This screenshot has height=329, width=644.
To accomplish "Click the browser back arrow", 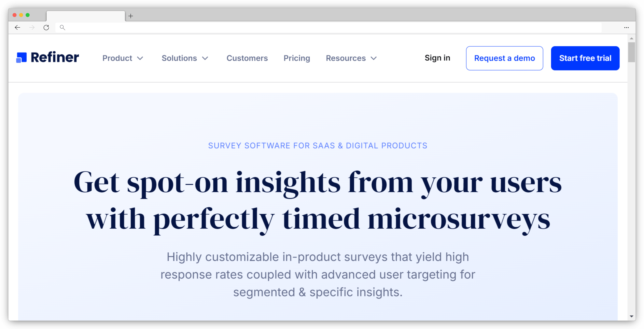I will 17,27.
